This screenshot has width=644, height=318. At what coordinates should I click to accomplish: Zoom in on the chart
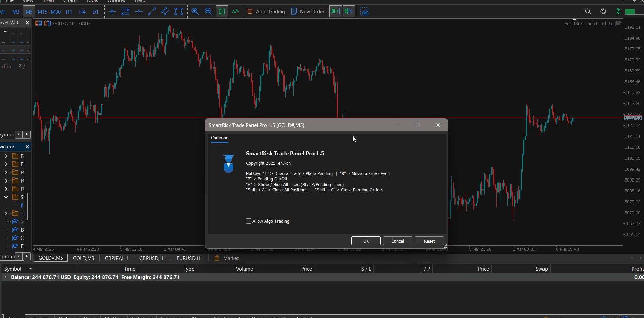[195, 12]
